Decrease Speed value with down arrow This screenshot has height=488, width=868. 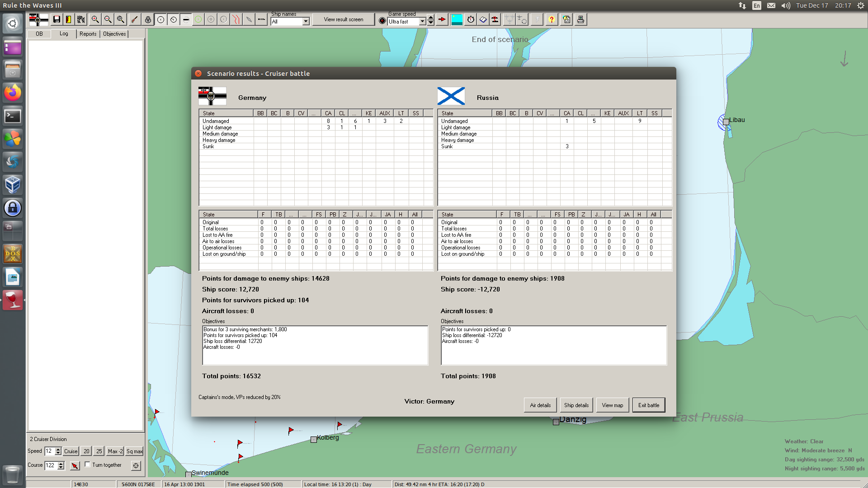click(x=58, y=453)
